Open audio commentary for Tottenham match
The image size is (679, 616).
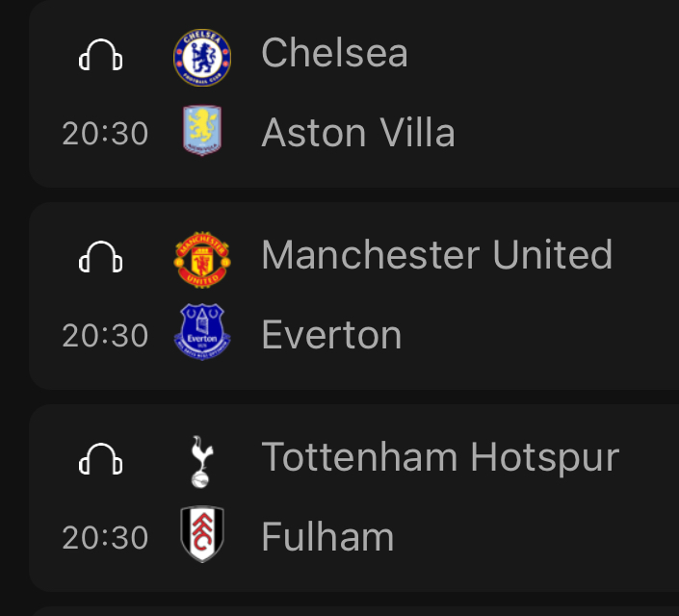[101, 459]
